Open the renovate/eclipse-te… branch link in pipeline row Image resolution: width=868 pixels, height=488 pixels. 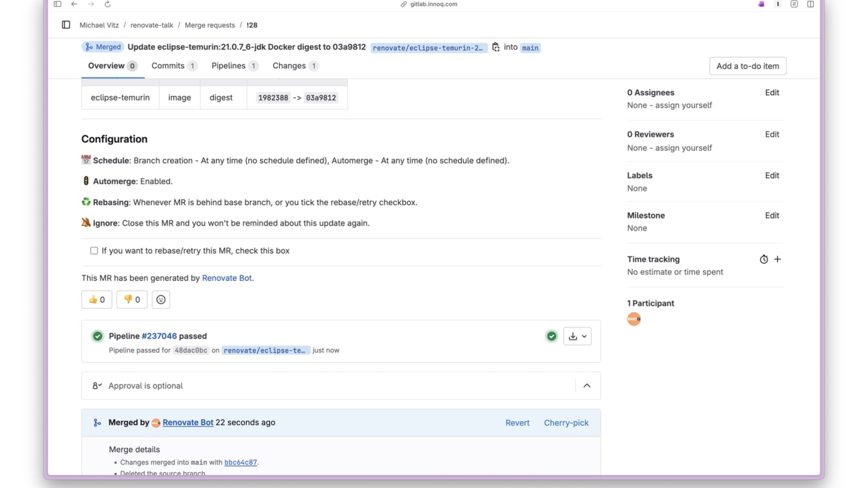click(266, 350)
